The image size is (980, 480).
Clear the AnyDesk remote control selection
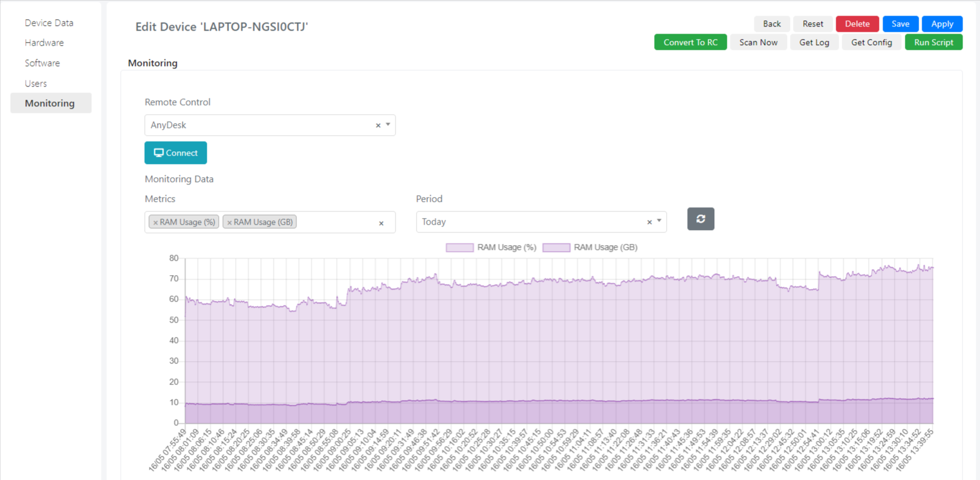(378, 126)
